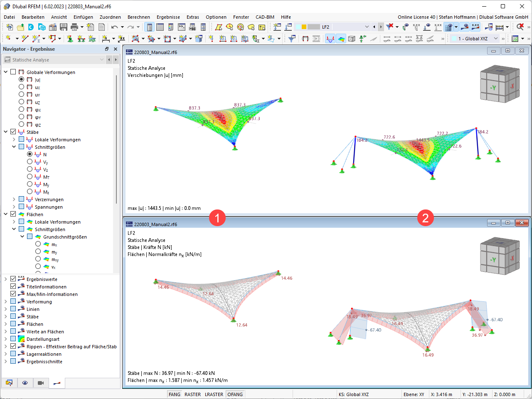This screenshot has height=399, width=532.
Task: Open an existing model file
Action: pos(20,27)
